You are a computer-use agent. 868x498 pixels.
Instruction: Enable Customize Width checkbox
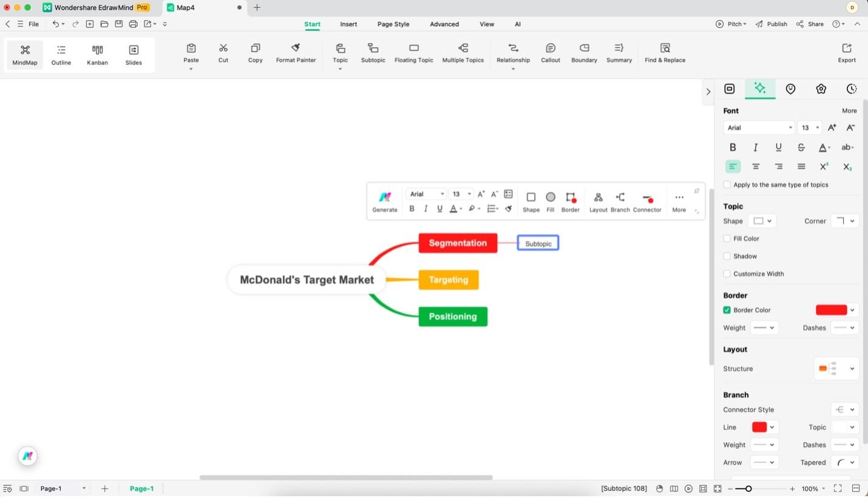[727, 274]
